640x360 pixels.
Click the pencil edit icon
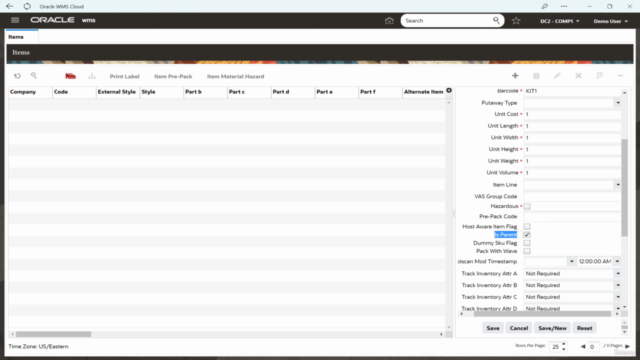click(x=557, y=76)
